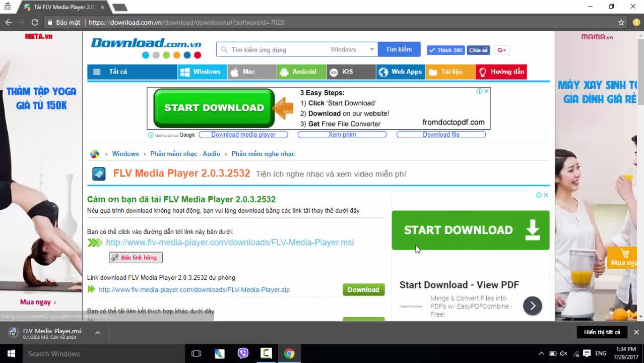Click right-side START DOWNLOAD ad button
The width and height of the screenshot is (644, 363).
pos(470,230)
